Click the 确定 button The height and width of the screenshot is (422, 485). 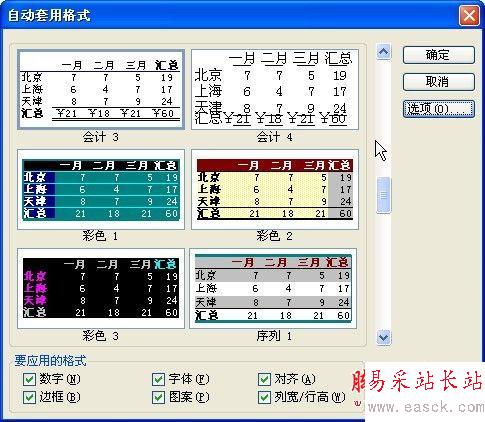[438, 55]
